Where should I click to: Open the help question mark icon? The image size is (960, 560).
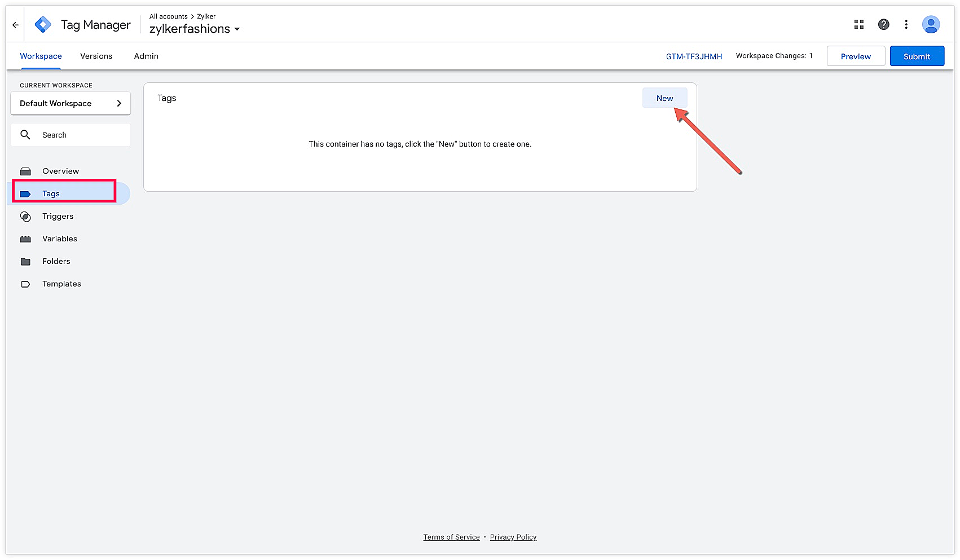(884, 24)
